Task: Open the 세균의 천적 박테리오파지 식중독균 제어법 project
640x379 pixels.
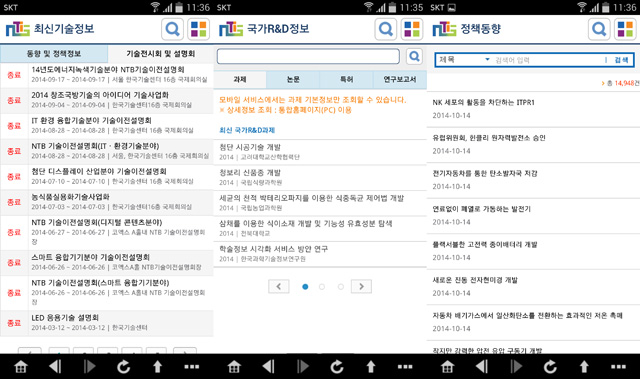Action: 320,203
